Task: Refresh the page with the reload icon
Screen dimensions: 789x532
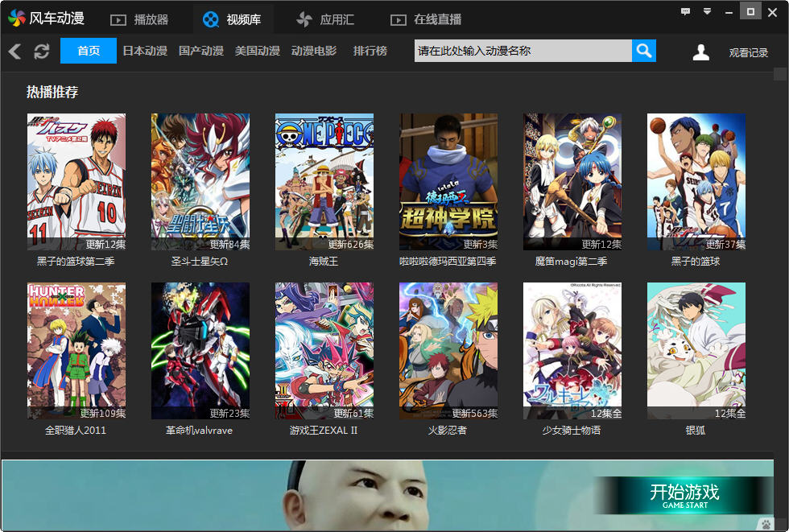Action: pyautogui.click(x=41, y=51)
